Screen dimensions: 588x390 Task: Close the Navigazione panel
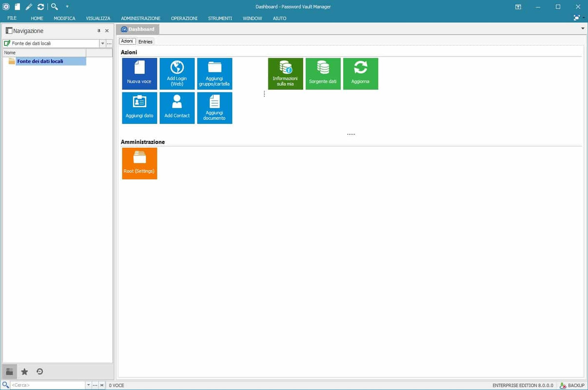coord(107,31)
